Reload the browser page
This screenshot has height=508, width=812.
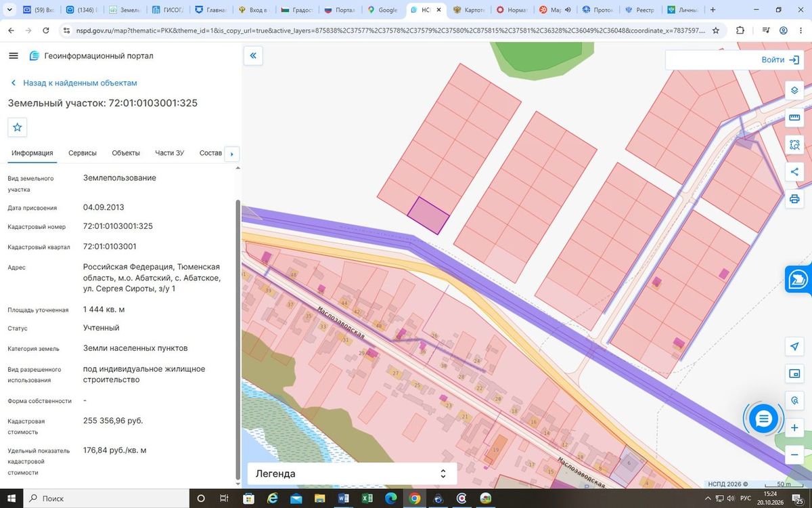pos(45,30)
